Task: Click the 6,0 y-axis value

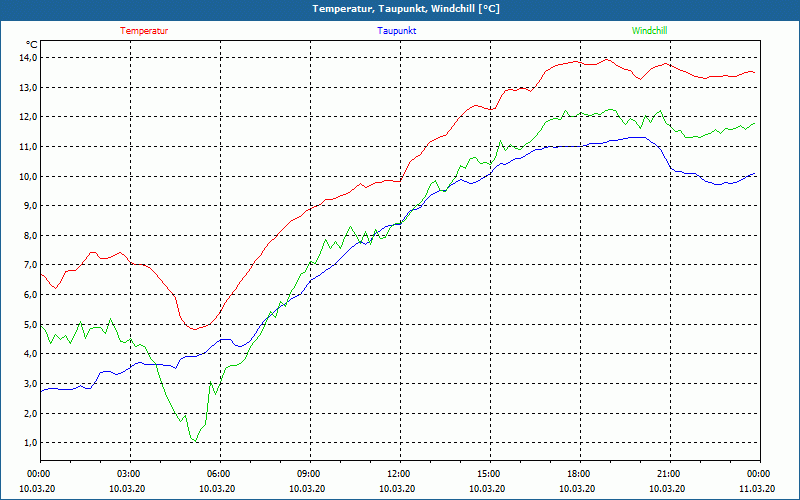Action: click(x=30, y=295)
